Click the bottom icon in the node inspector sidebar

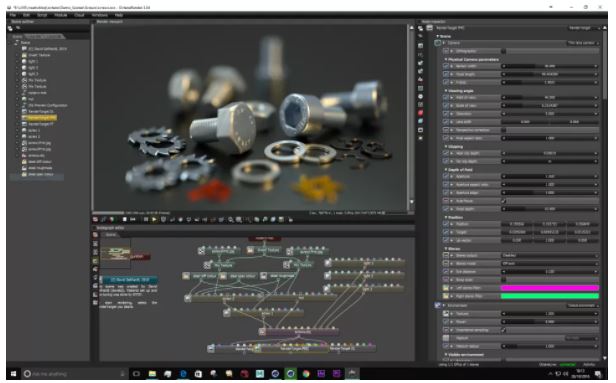pyautogui.click(x=421, y=138)
